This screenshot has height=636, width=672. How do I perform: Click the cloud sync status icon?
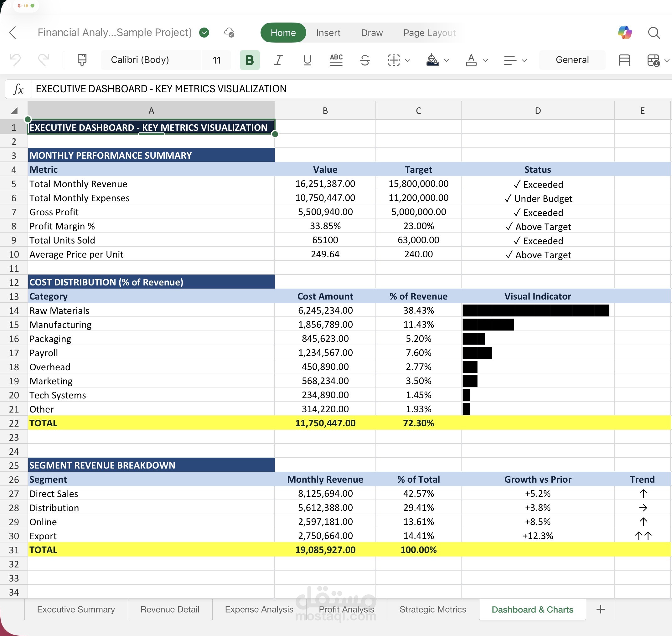(x=230, y=33)
